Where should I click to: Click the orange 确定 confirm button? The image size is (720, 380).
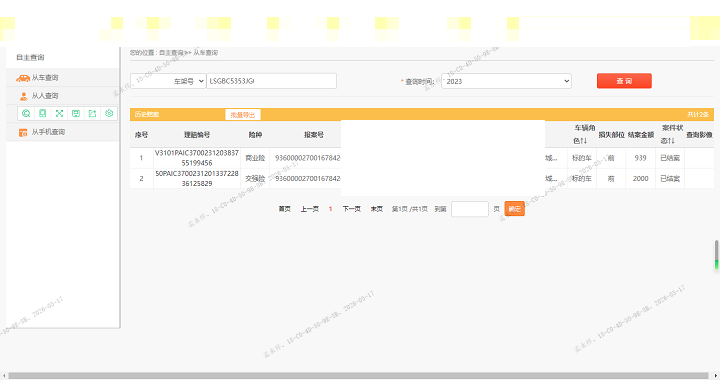514,209
